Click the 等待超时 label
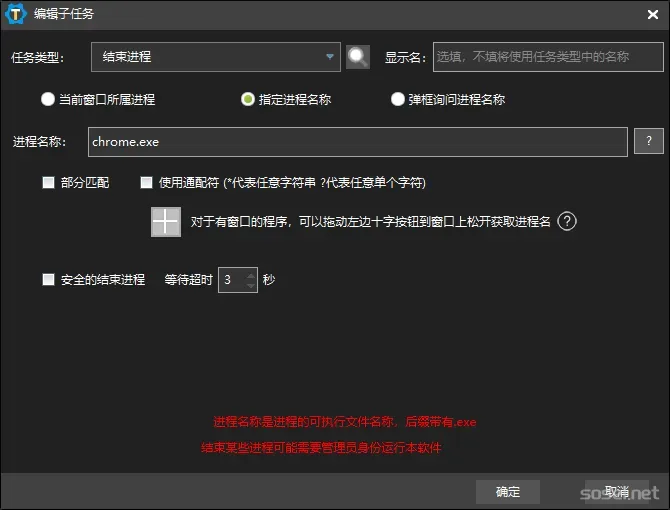The width and height of the screenshot is (670, 510). click(x=188, y=280)
